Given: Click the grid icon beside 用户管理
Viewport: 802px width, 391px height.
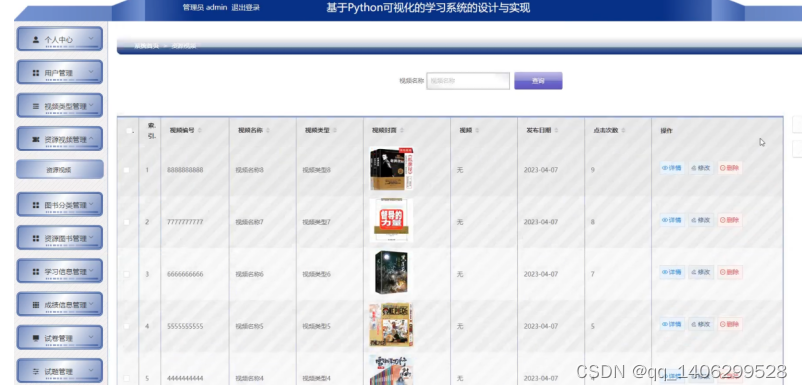Looking at the screenshot, I should 36,73.
